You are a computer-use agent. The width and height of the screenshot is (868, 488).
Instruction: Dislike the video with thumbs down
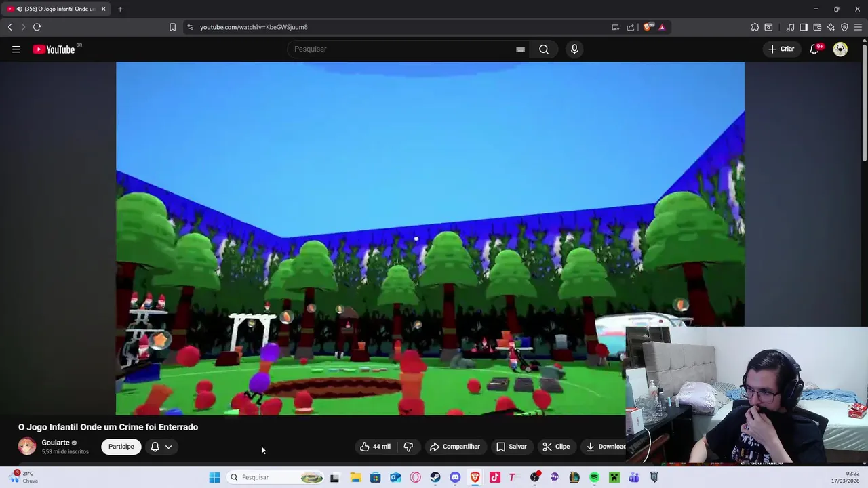pos(408,447)
